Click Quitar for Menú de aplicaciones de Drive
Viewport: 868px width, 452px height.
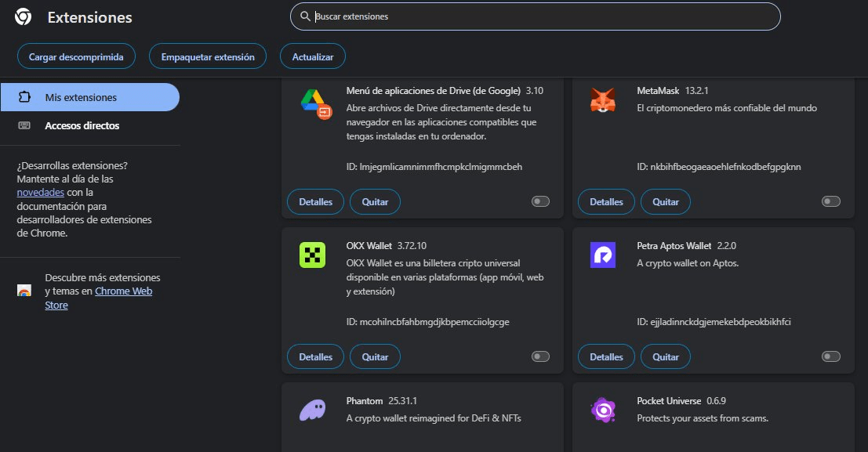click(x=375, y=202)
